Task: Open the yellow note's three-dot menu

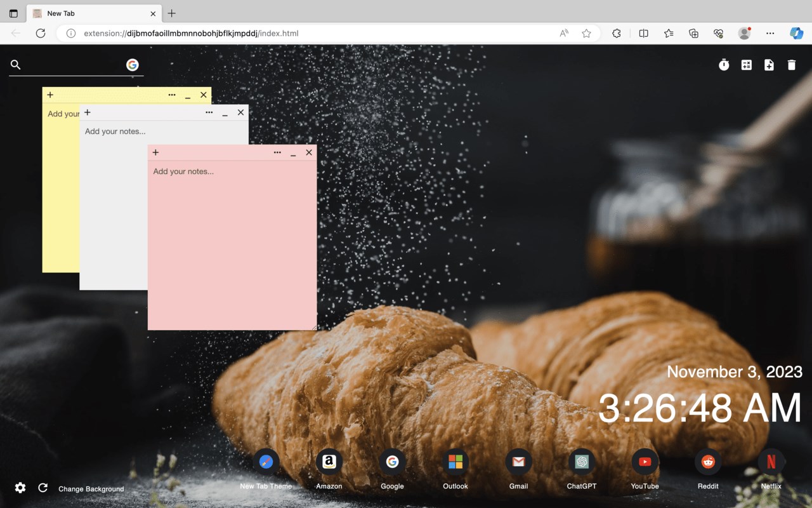Action: (172, 95)
